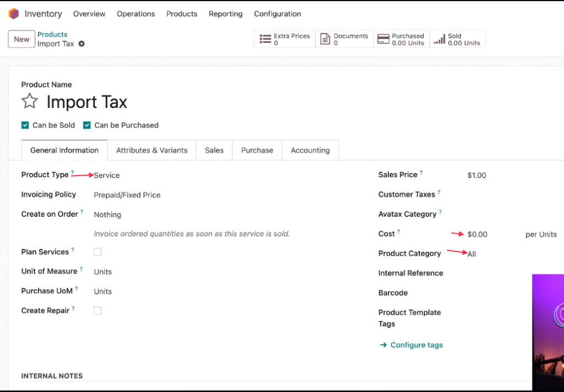This screenshot has width=564, height=392.
Task: Click into the Barcode field
Action: (499, 293)
